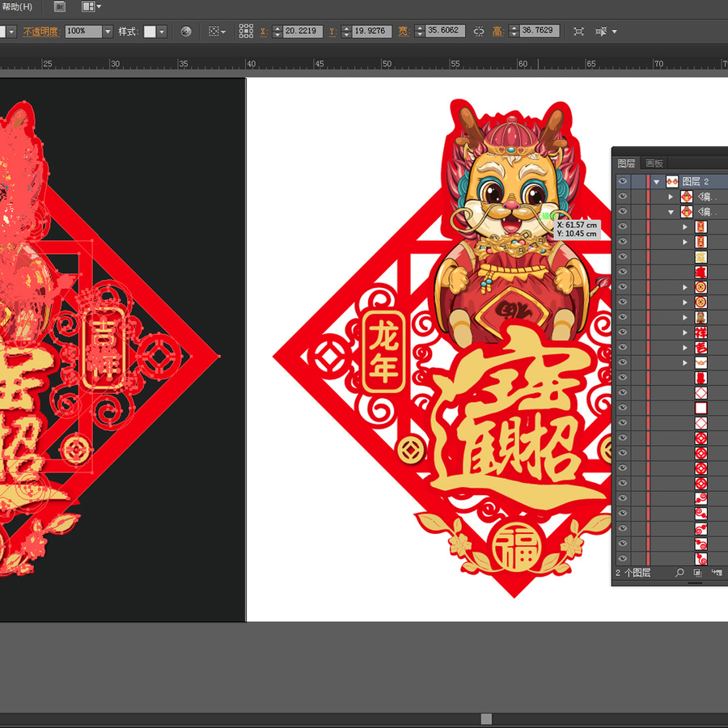Toggle the constrain width and height link icon

479,31
